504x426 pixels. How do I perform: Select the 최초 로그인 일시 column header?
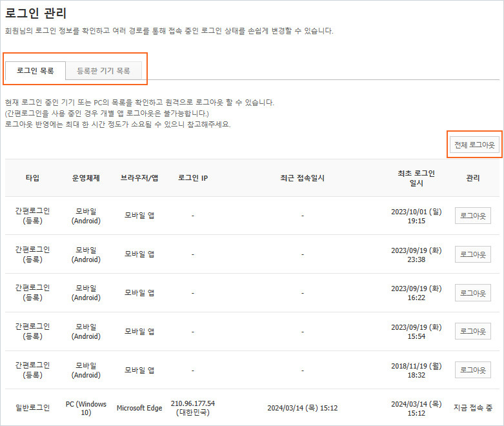(416, 178)
